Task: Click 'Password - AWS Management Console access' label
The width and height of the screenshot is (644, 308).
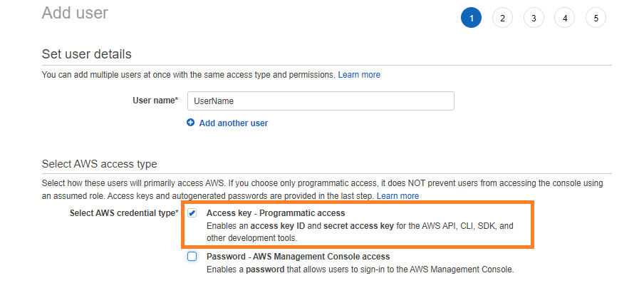Action: (x=298, y=257)
